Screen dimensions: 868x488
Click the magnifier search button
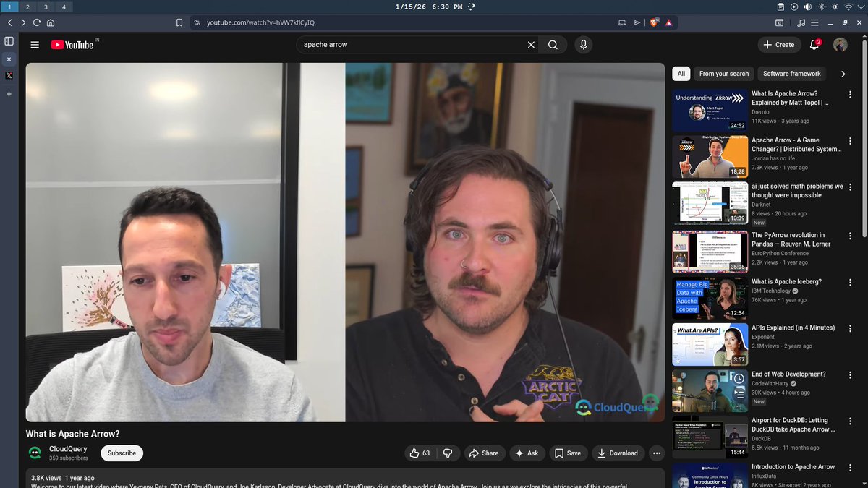553,45
